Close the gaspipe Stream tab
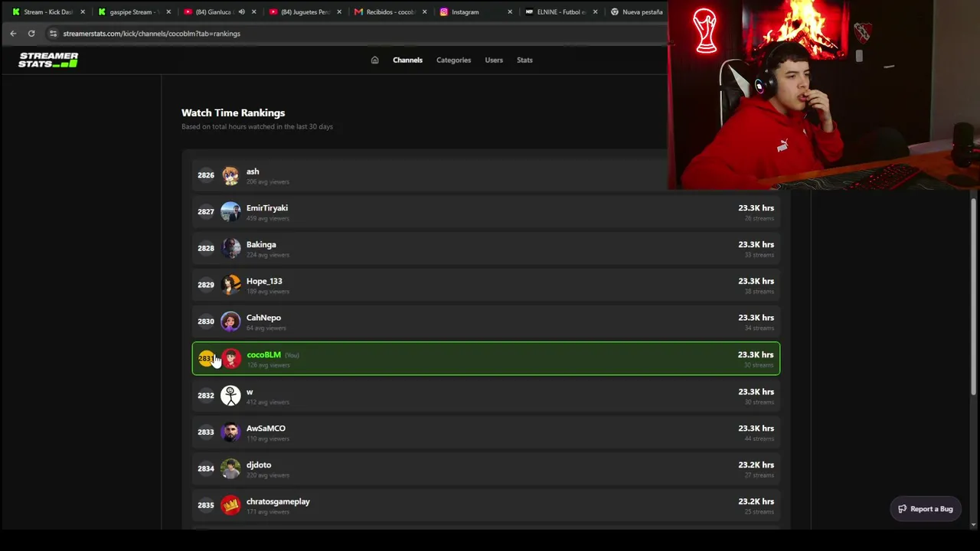The image size is (980, 551). (x=168, y=11)
